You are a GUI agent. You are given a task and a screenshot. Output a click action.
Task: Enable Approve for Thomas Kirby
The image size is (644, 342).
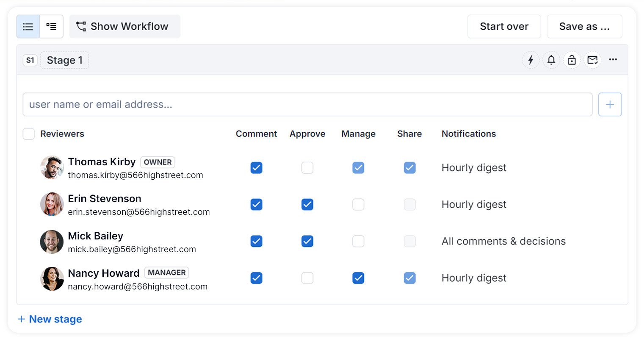pos(307,168)
